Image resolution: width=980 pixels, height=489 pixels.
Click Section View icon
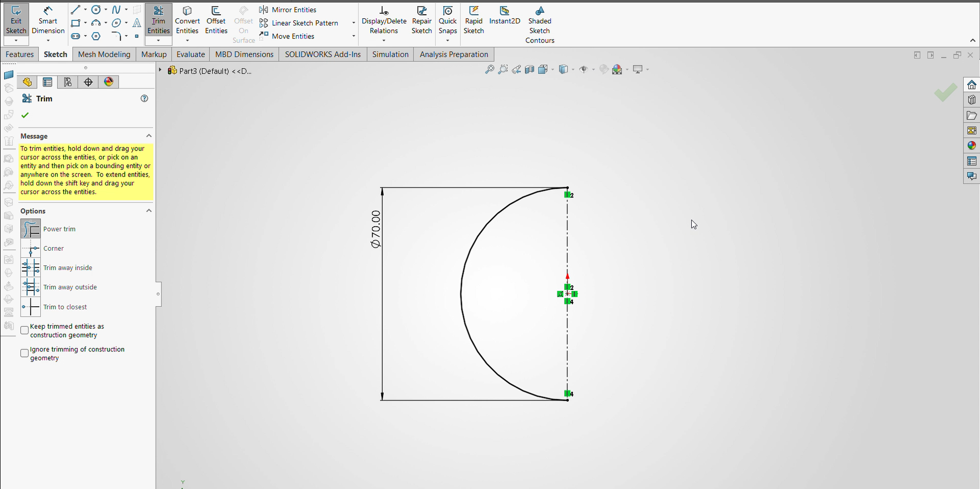pos(529,69)
